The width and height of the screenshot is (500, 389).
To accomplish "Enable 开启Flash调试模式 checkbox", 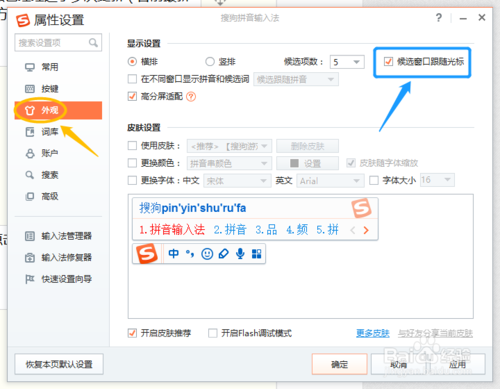I will (213, 333).
